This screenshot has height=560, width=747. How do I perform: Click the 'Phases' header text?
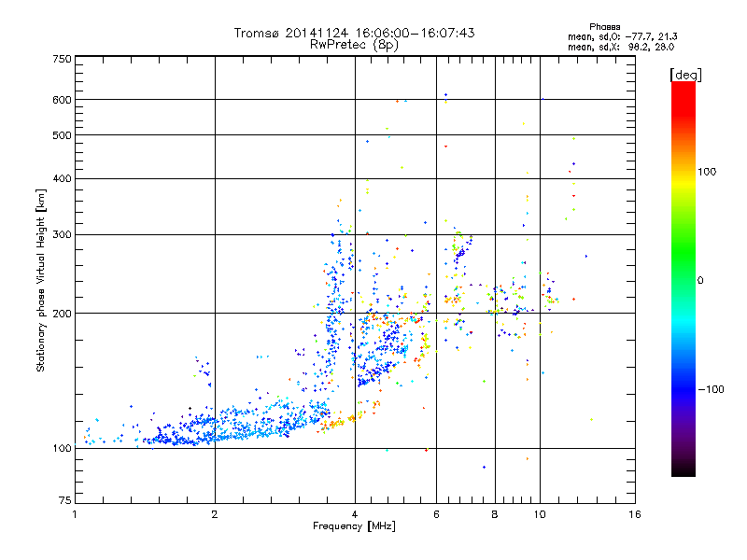pyautogui.click(x=604, y=27)
